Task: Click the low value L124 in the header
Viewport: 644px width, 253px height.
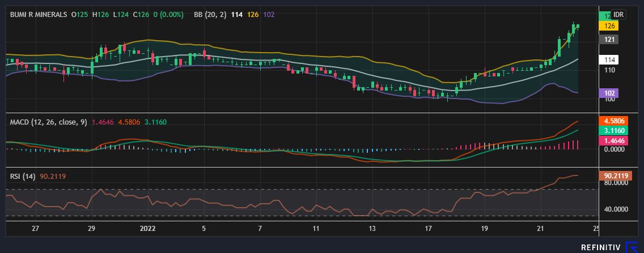Action: point(121,14)
